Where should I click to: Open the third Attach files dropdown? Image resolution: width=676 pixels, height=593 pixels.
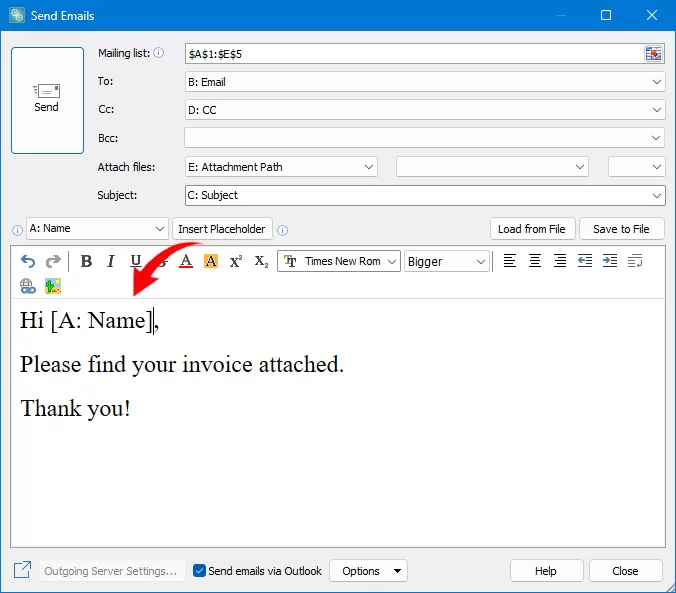tap(656, 167)
